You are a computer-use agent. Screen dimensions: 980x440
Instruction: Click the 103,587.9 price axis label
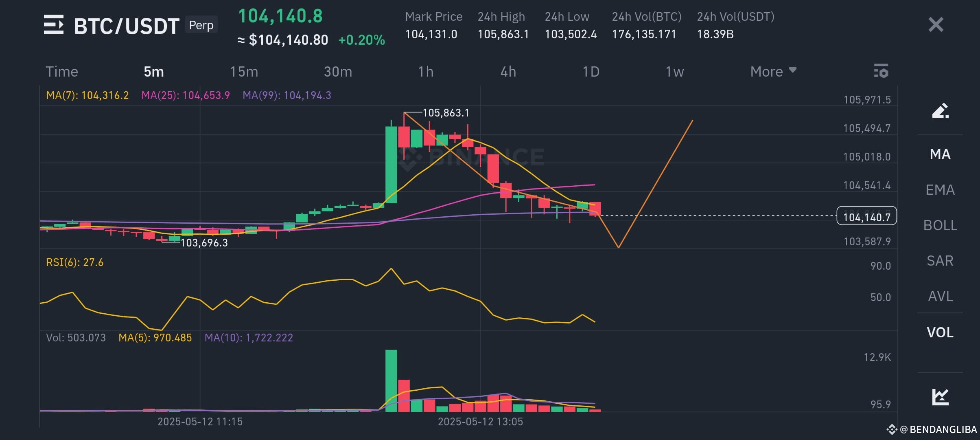(867, 242)
